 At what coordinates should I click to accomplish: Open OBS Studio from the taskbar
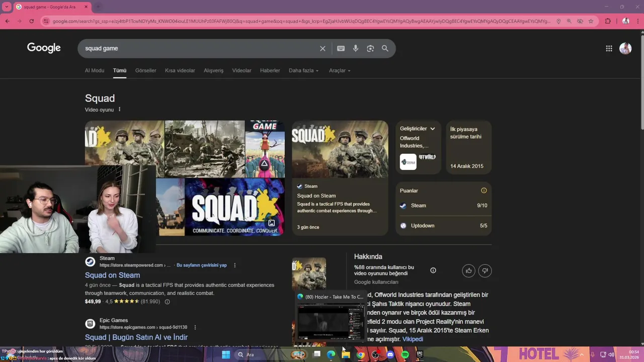click(375, 355)
